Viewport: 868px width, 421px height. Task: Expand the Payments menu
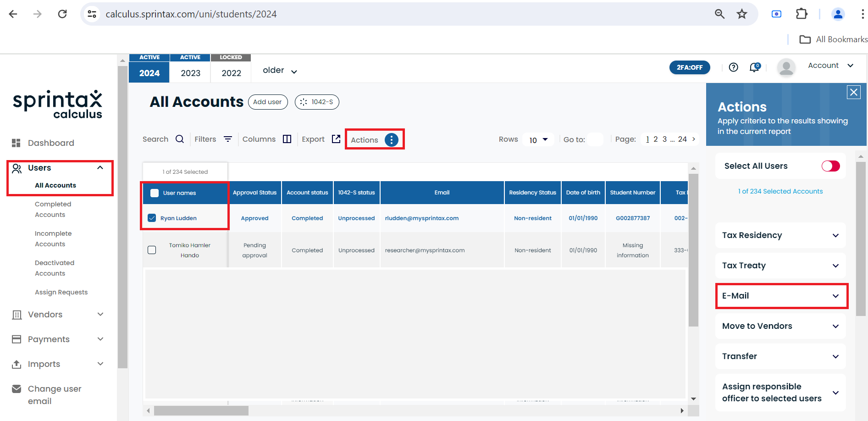(58, 339)
